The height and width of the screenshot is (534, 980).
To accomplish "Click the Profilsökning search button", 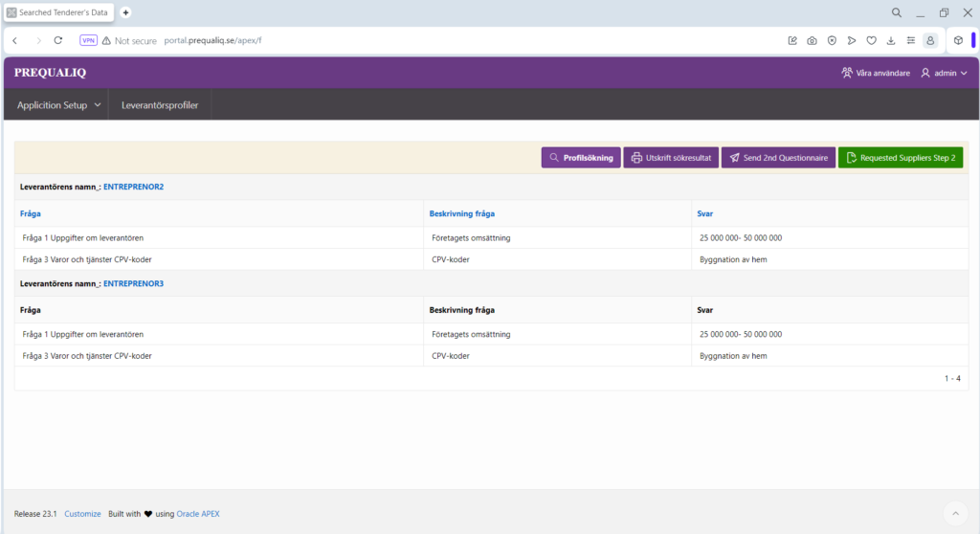I will click(580, 158).
